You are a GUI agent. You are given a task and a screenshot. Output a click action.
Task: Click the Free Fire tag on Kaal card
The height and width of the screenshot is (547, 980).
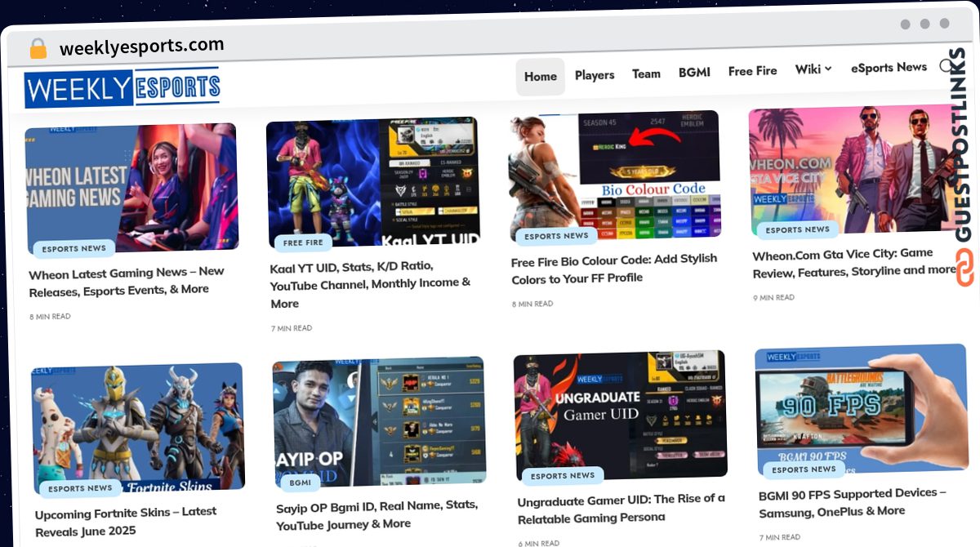[303, 242]
